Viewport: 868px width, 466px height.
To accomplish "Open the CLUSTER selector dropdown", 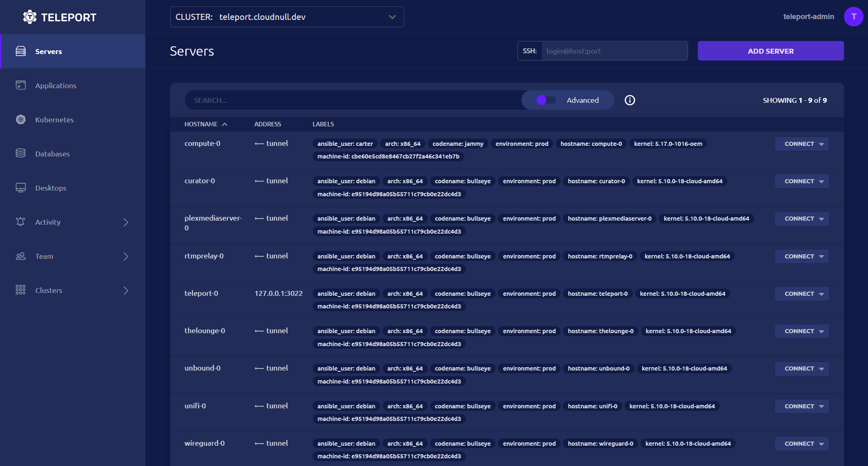I will point(287,17).
